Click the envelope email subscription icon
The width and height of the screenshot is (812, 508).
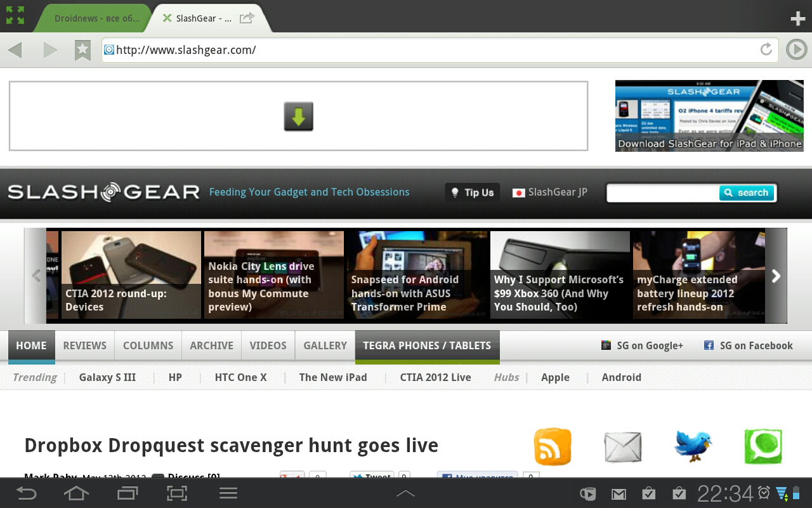pos(622,446)
